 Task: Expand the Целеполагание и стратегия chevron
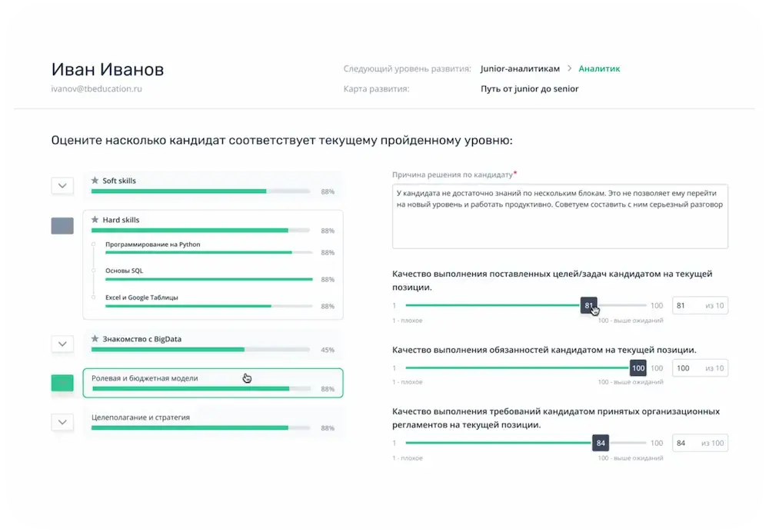(62, 422)
